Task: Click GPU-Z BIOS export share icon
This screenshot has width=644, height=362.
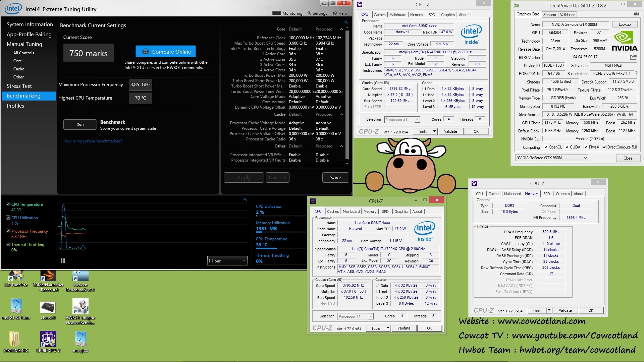Action: [633, 57]
